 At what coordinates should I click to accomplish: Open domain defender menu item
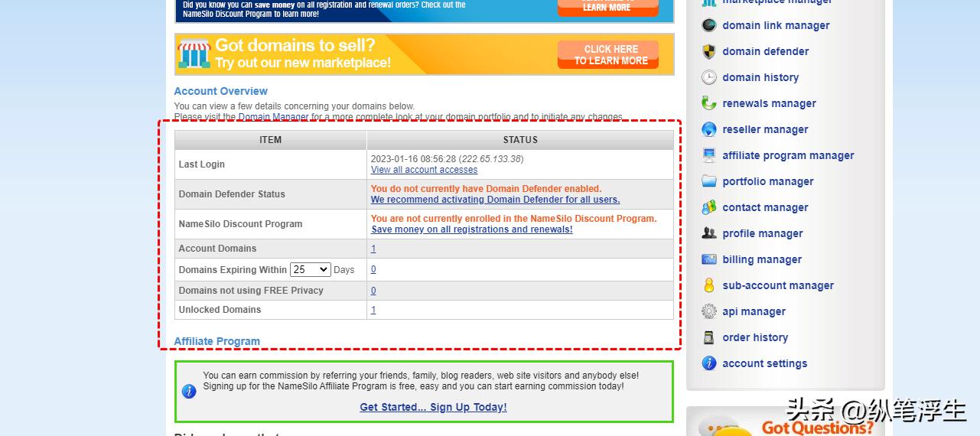click(766, 51)
